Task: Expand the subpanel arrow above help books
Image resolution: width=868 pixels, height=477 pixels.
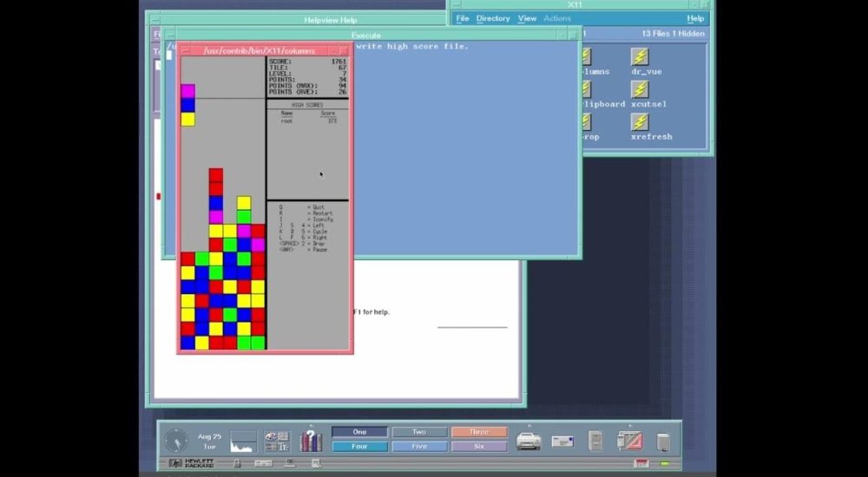Action: [x=311, y=425]
